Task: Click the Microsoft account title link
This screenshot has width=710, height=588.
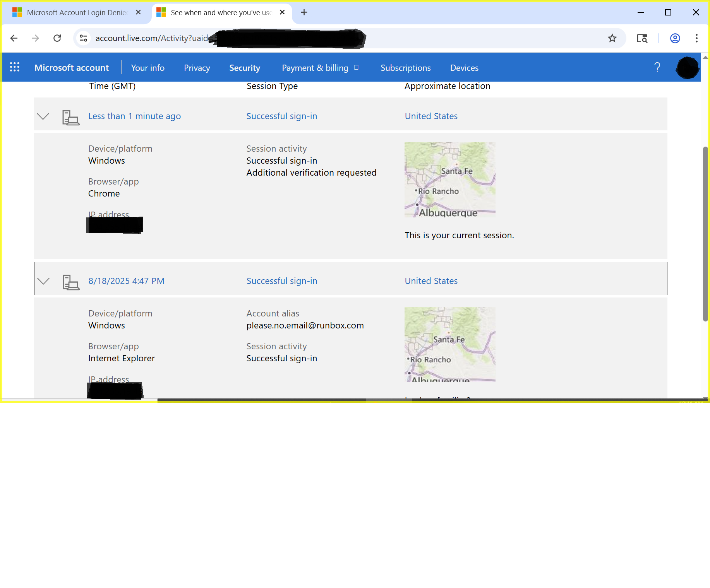Action: pyautogui.click(x=72, y=68)
